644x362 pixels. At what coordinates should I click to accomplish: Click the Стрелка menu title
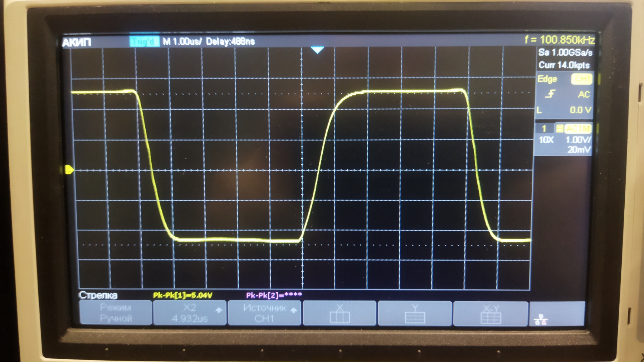(x=98, y=295)
